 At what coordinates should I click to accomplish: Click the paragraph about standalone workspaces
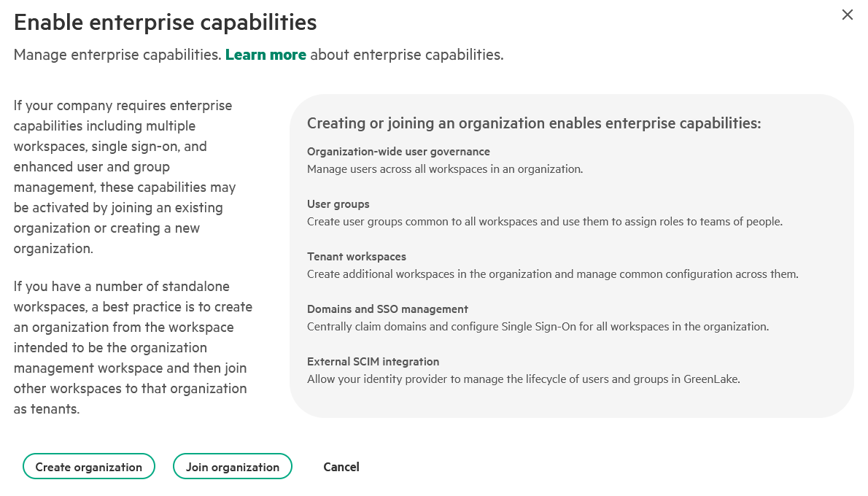(133, 347)
